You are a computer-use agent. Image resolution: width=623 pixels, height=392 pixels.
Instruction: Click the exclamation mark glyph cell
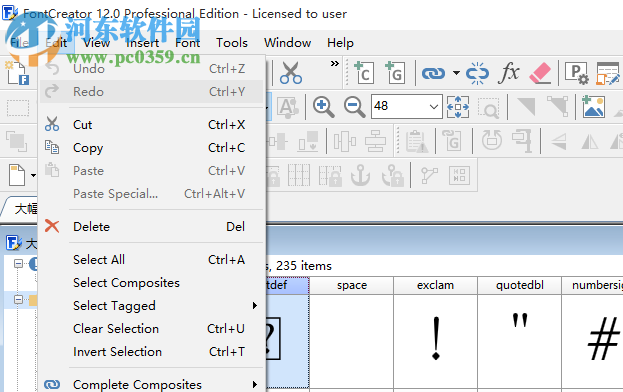435,342
